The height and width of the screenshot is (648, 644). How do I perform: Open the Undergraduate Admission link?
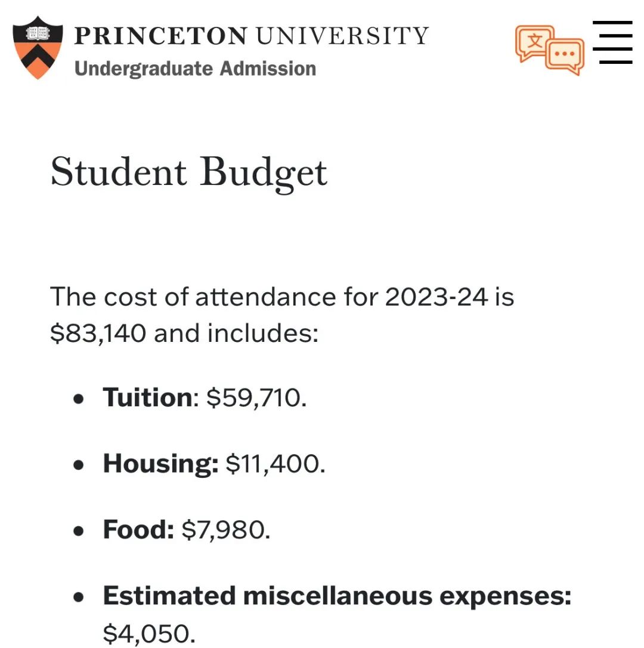pos(195,68)
